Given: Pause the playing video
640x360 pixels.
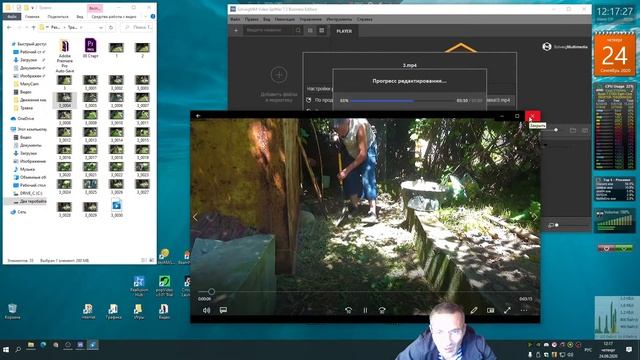Looking at the screenshot, I should click(x=365, y=310).
